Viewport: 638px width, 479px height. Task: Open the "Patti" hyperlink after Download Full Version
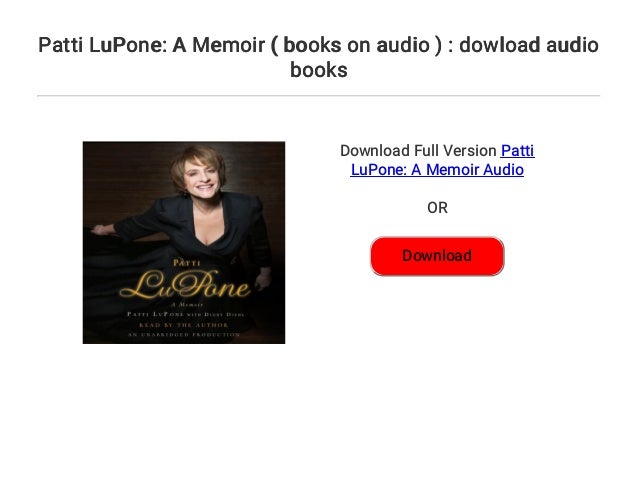(518, 151)
